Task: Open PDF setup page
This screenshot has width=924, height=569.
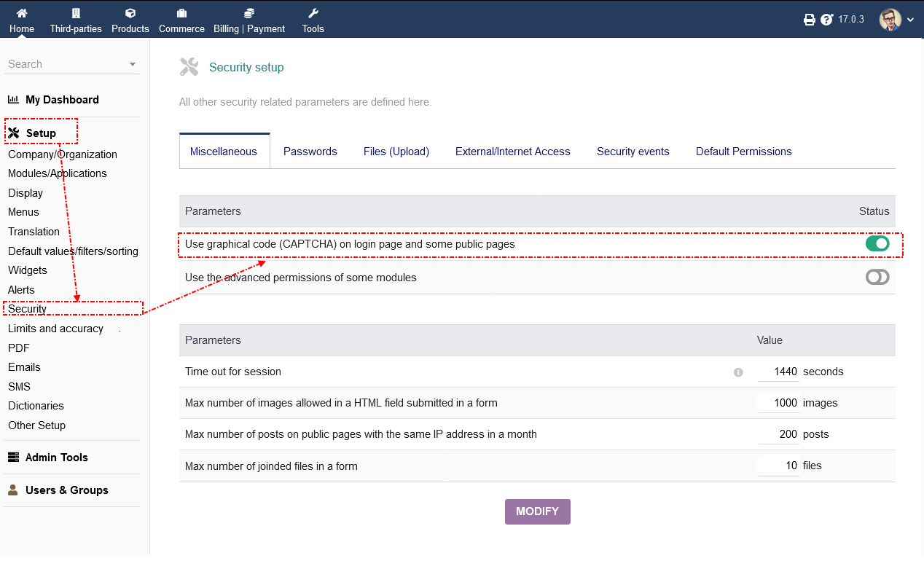Action: (x=19, y=348)
